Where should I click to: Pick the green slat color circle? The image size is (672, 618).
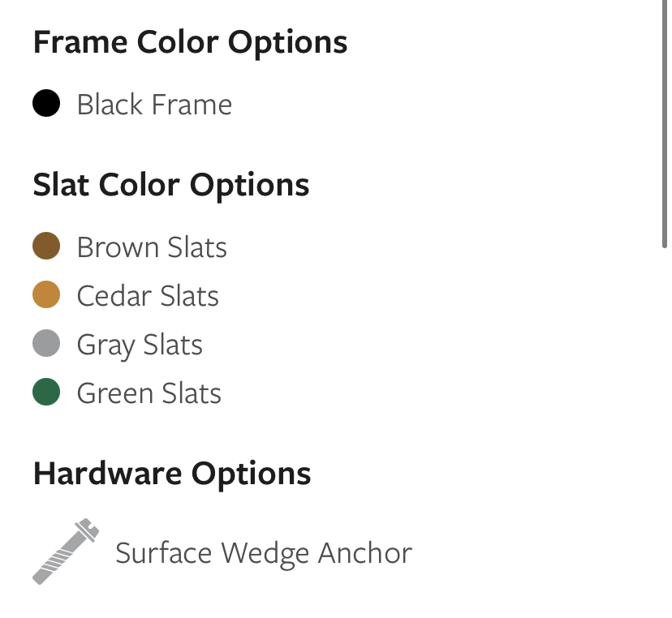tap(46, 392)
